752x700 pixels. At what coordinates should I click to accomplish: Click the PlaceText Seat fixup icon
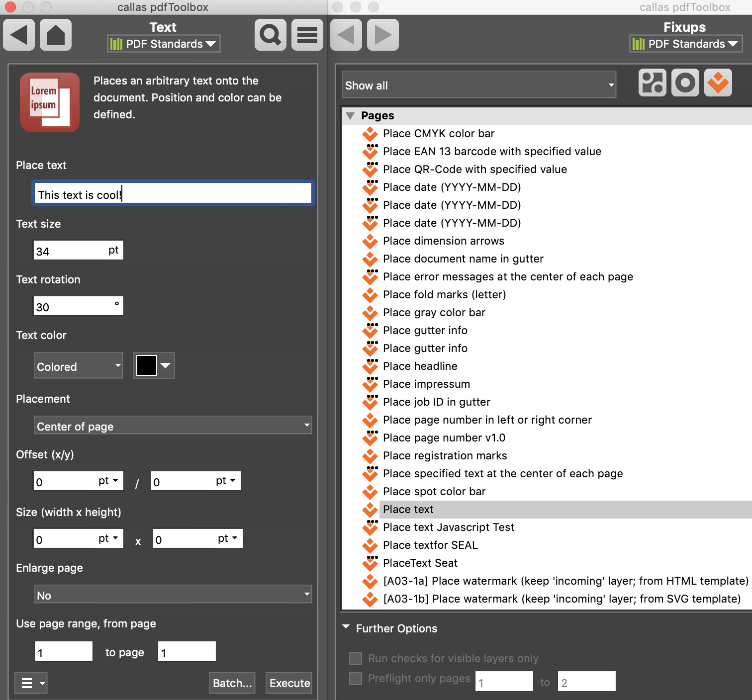pyautogui.click(x=370, y=563)
